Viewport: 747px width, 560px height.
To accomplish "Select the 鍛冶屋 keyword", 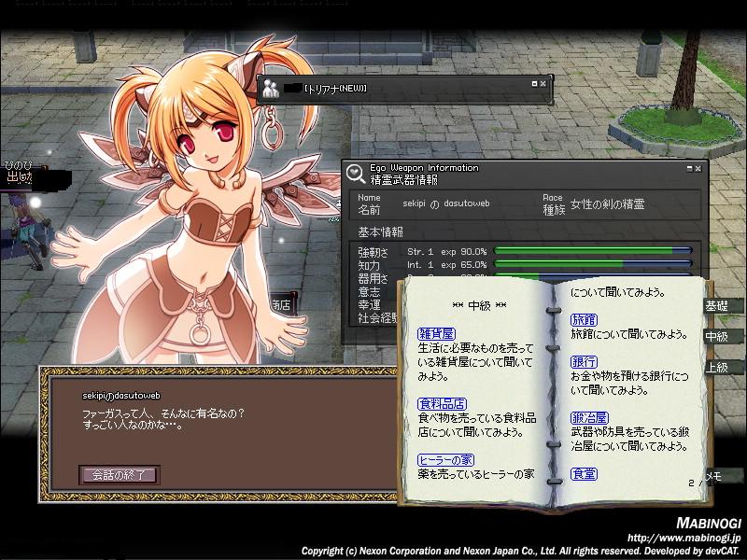I will [590, 418].
